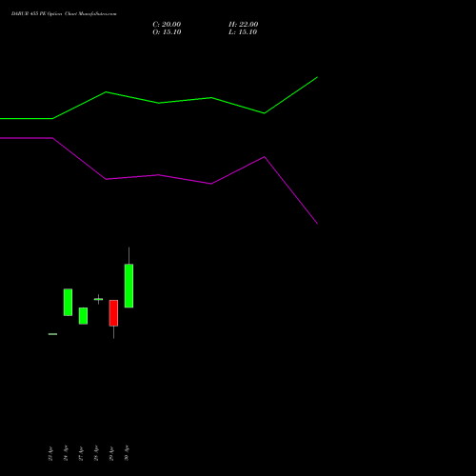Select the flat dash candlestick for 23 Apr
This screenshot has width=476, height=476.
coord(52,334)
